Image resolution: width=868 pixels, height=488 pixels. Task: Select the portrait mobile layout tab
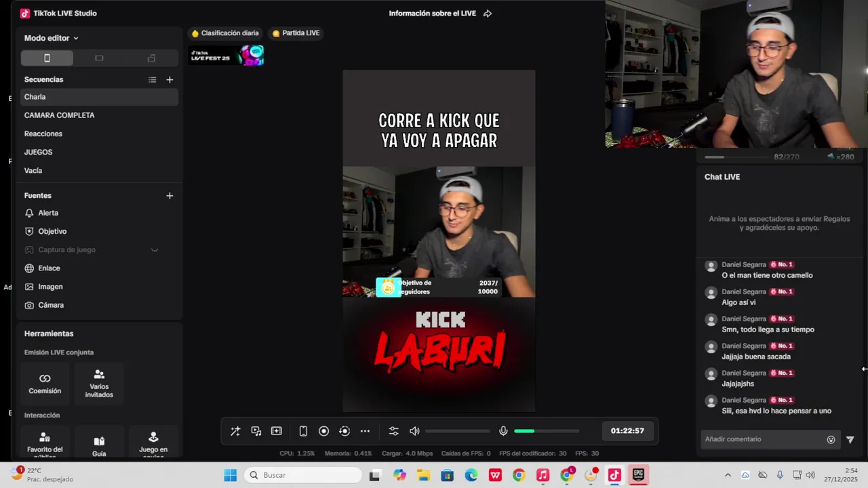(47, 58)
